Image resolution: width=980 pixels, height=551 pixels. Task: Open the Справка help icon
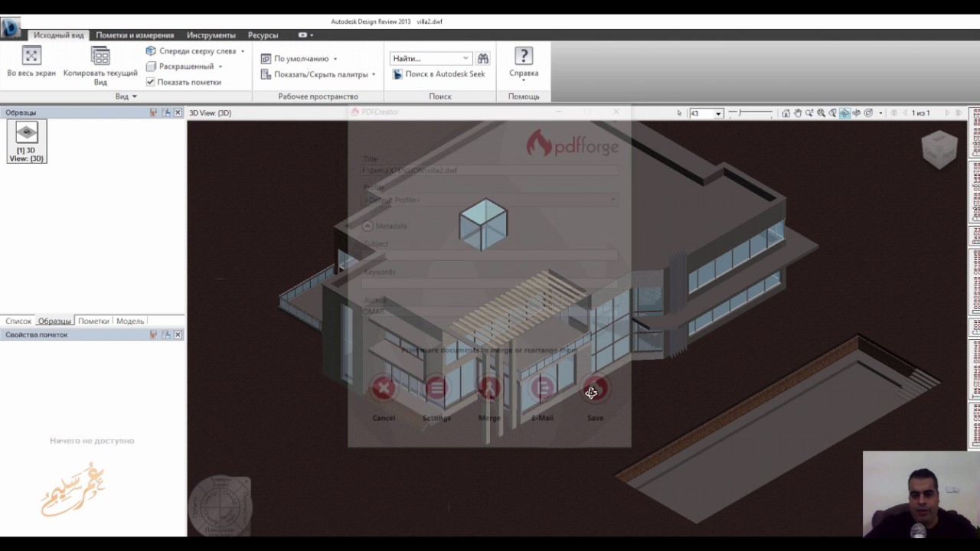524,56
